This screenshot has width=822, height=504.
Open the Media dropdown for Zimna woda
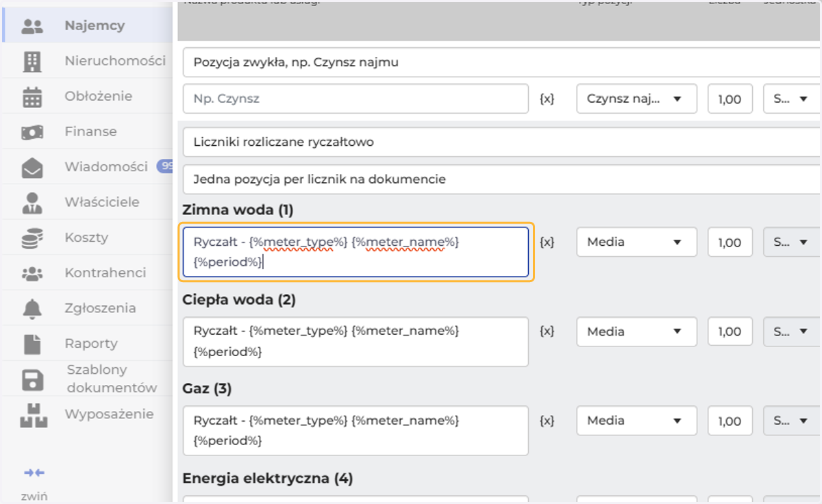(x=637, y=242)
